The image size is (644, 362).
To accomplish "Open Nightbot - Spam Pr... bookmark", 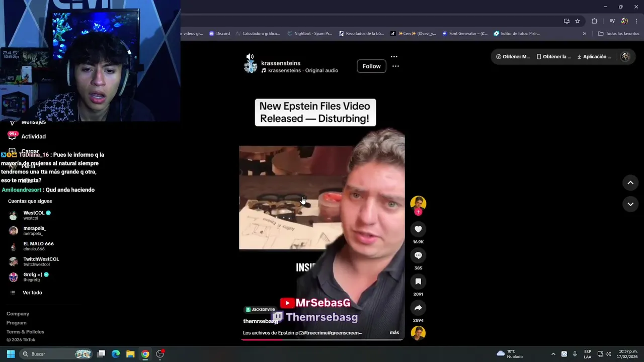I will tap(309, 34).
